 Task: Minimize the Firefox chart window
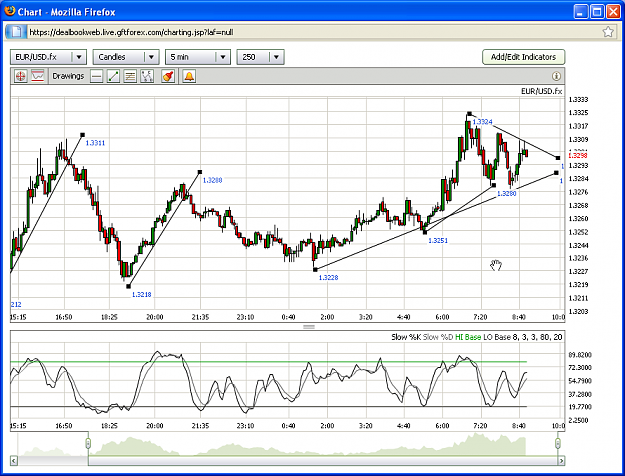581,12
